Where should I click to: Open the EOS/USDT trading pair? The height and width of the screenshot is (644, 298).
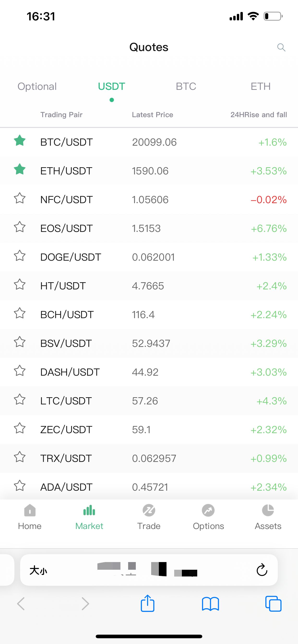[67, 229]
